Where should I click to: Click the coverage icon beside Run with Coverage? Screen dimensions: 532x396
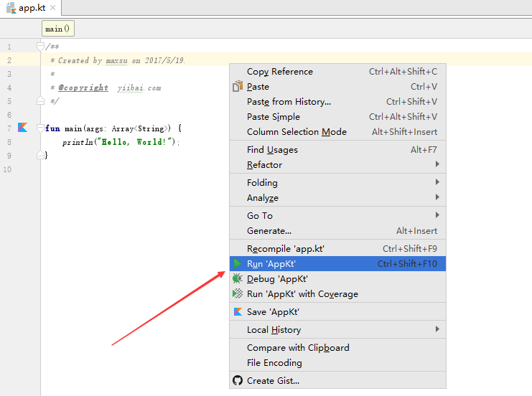(x=238, y=294)
